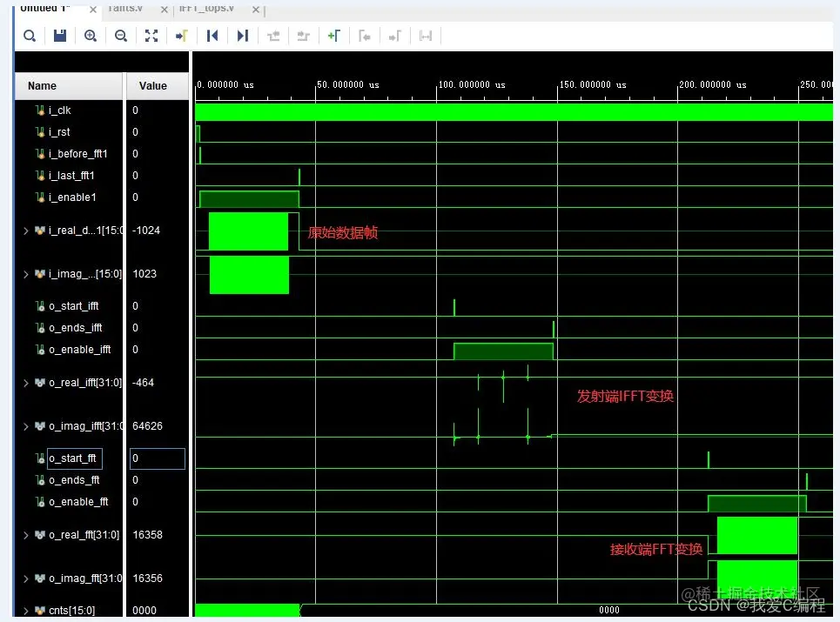Select the o_start_ifft signal
840x622 pixels.
(74, 306)
